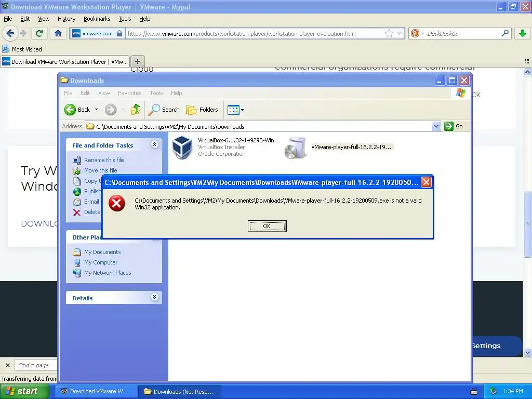Collapse File and Folder Tasks panel

154,144
